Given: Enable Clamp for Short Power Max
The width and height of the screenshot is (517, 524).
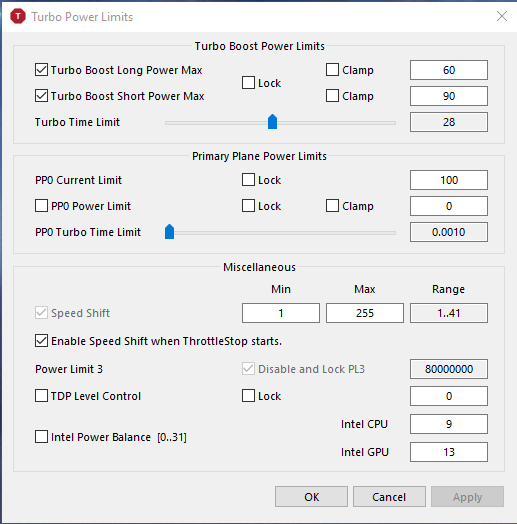Looking at the screenshot, I should [332, 96].
